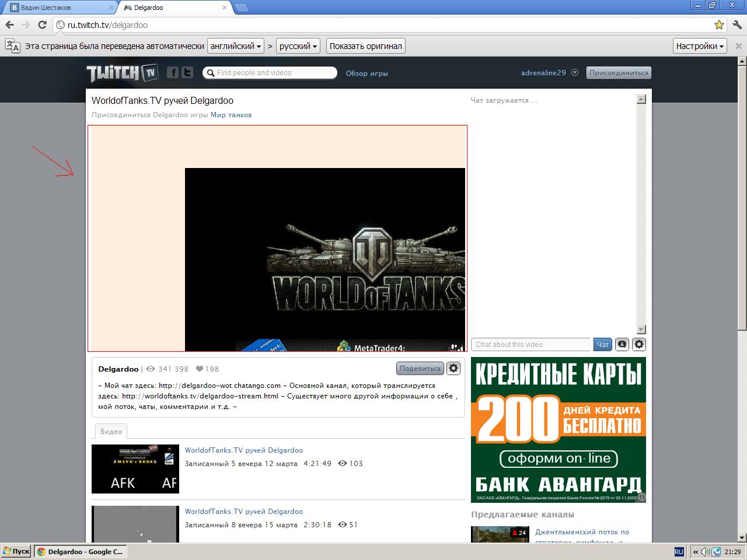
Task: Expand the английский source language dropdown
Action: coord(236,46)
